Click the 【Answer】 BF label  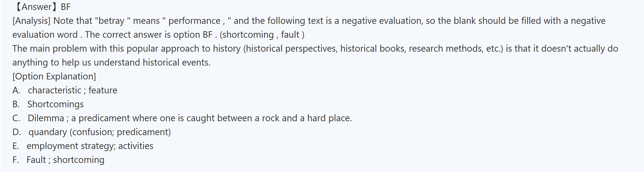point(42,7)
